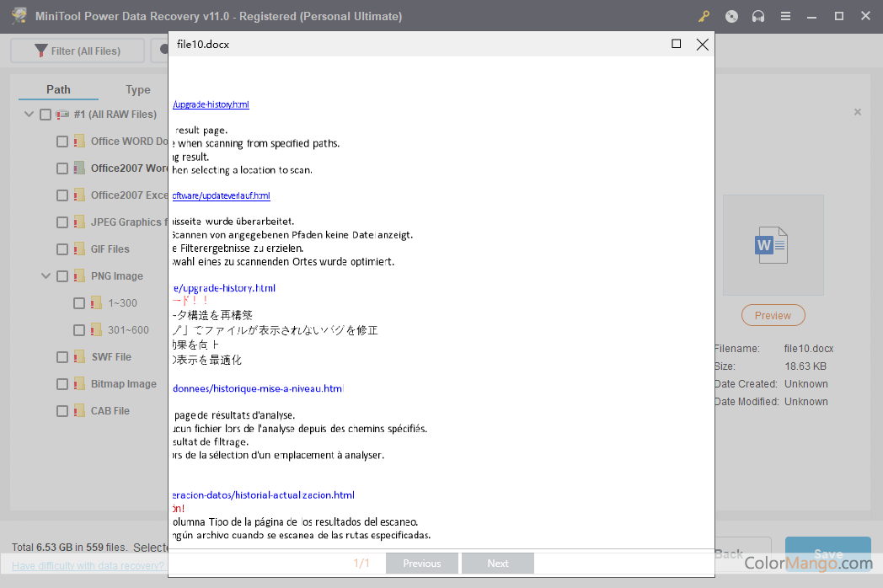The width and height of the screenshot is (883, 588).
Task: Open the hamburger menu in title bar
Action: [x=785, y=16]
